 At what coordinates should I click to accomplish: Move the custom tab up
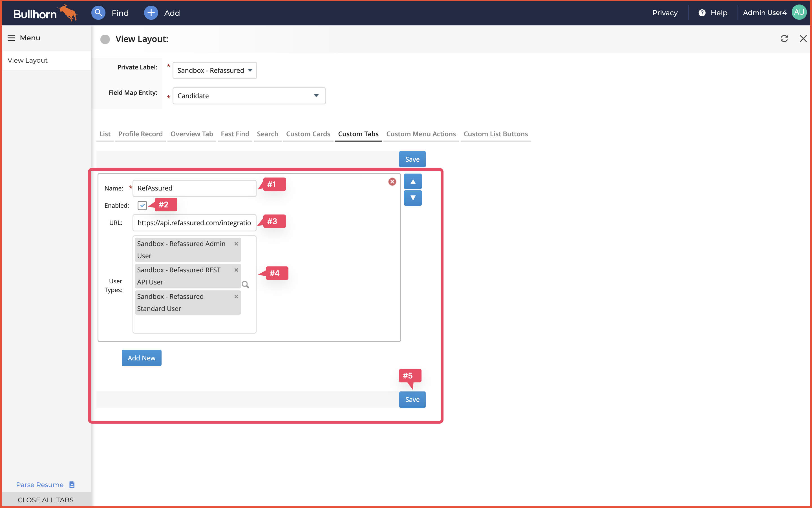coord(413,182)
